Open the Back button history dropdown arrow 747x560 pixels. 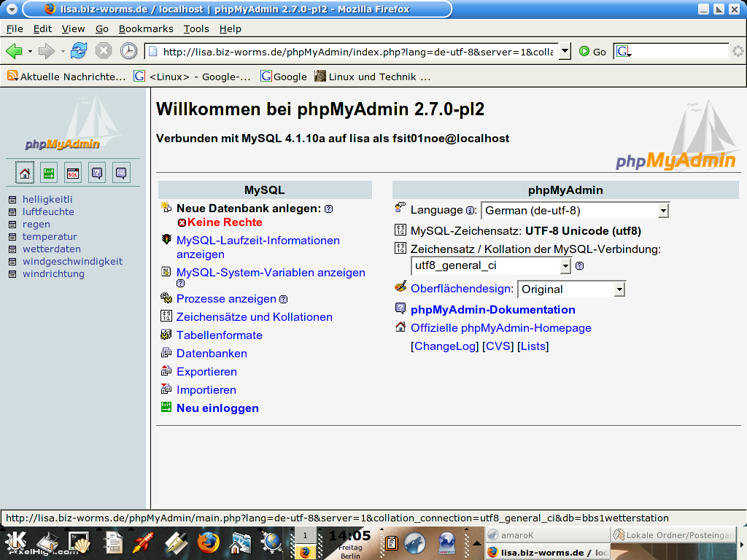30,51
